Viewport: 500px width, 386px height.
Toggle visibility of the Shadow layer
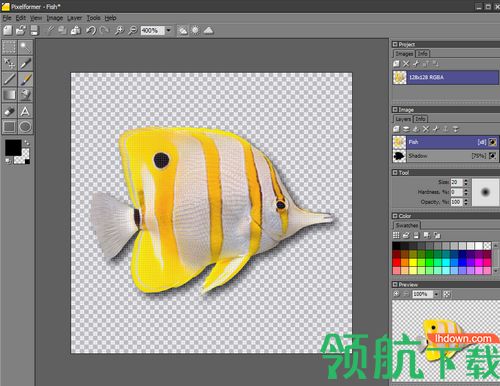(x=492, y=156)
